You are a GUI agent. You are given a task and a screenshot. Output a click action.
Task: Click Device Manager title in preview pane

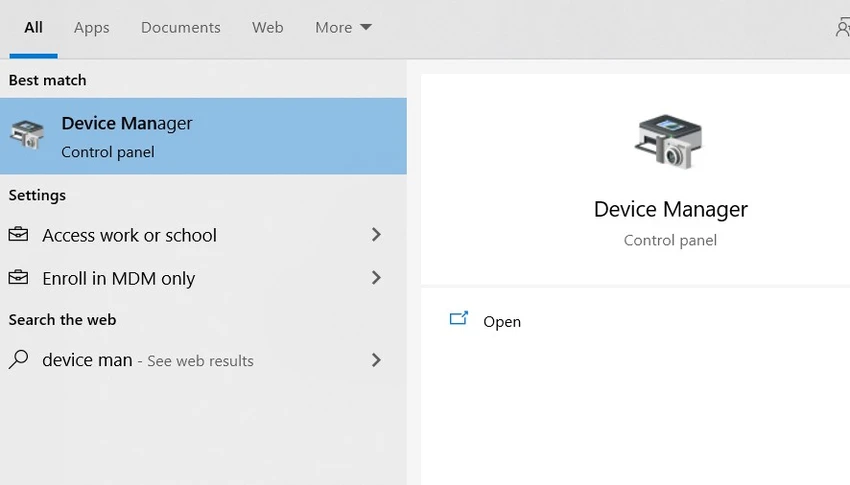pyautogui.click(x=671, y=209)
